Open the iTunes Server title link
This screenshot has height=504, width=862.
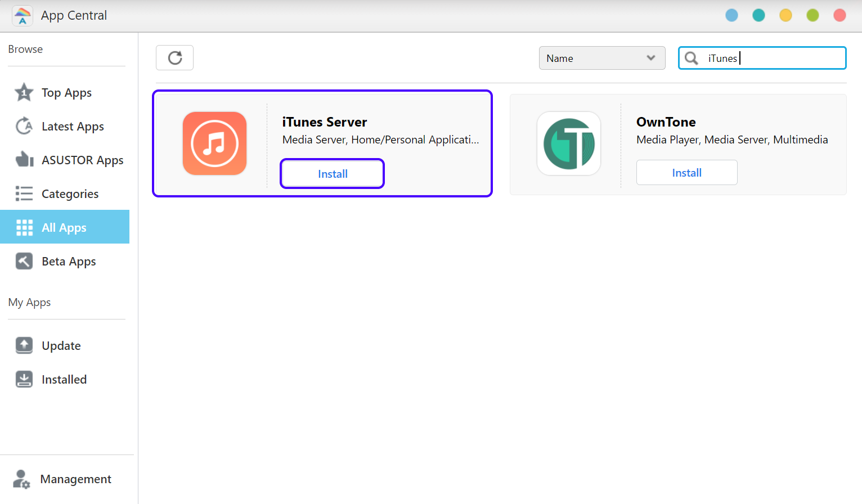(x=325, y=122)
